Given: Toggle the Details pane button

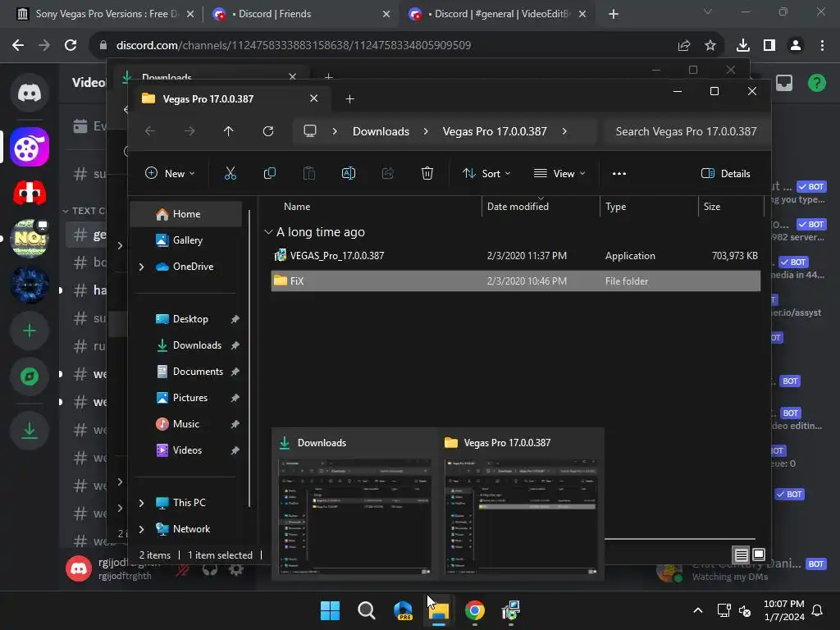Looking at the screenshot, I should tap(725, 173).
